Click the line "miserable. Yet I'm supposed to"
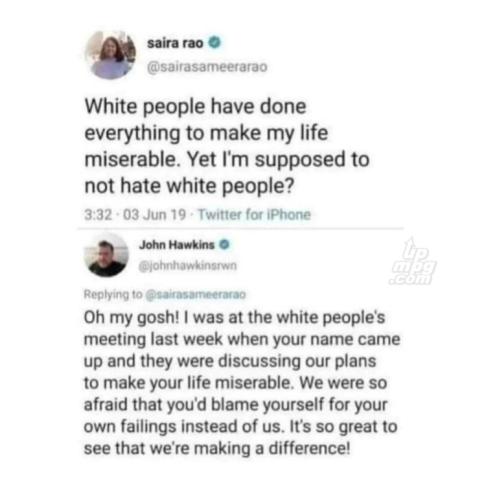This screenshot has width=484, height=500. (227, 159)
